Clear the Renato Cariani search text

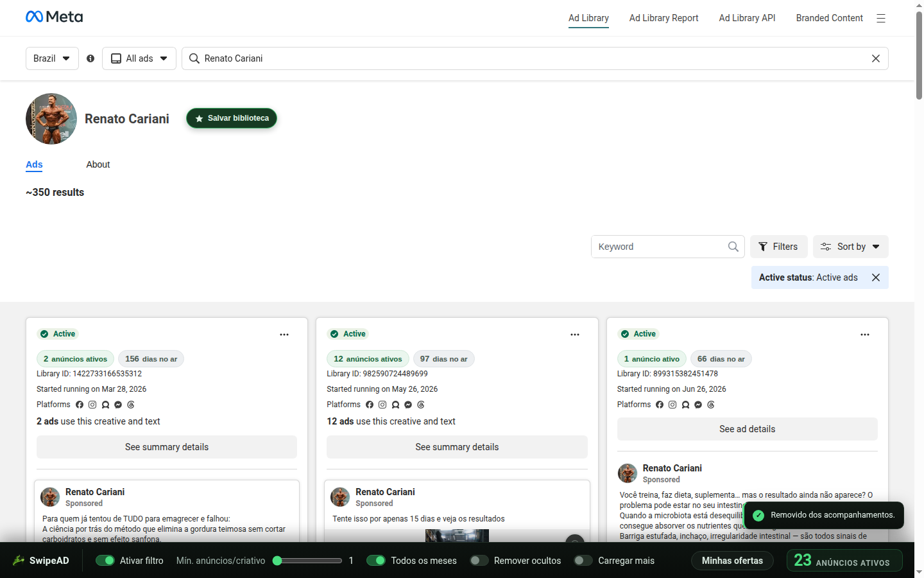(876, 58)
